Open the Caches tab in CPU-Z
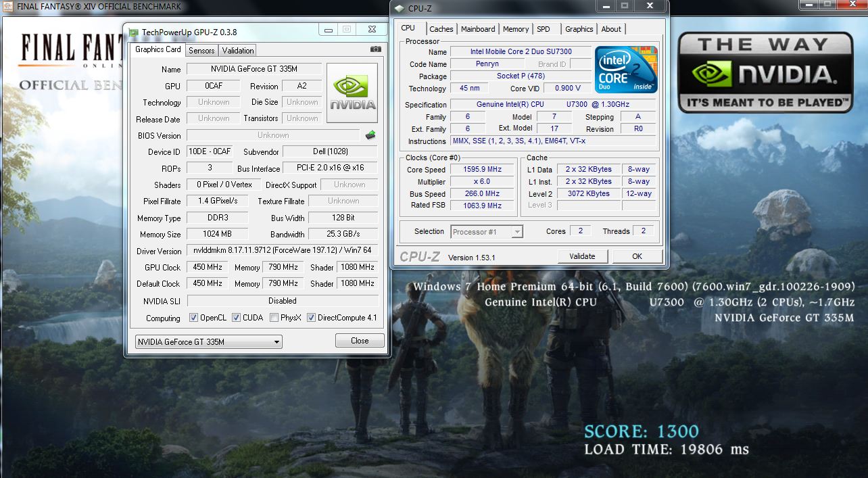 [x=441, y=29]
